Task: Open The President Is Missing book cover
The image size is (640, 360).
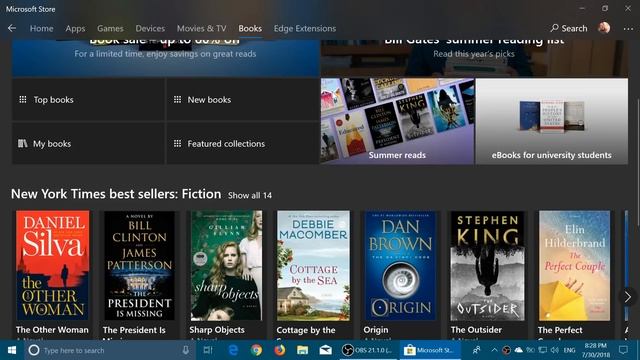Action: tap(140, 265)
